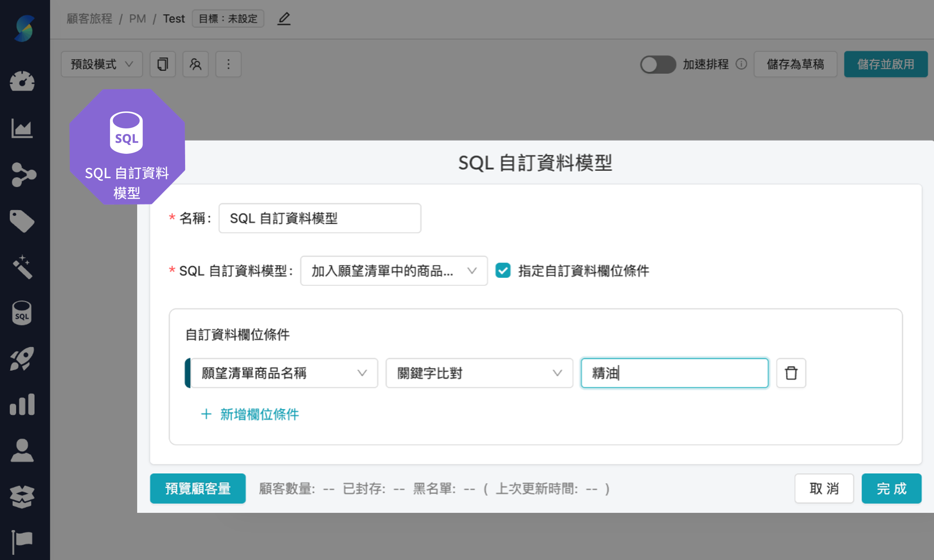Click 顧客旅程 in the breadcrumb
The image size is (934, 560).
[89, 18]
